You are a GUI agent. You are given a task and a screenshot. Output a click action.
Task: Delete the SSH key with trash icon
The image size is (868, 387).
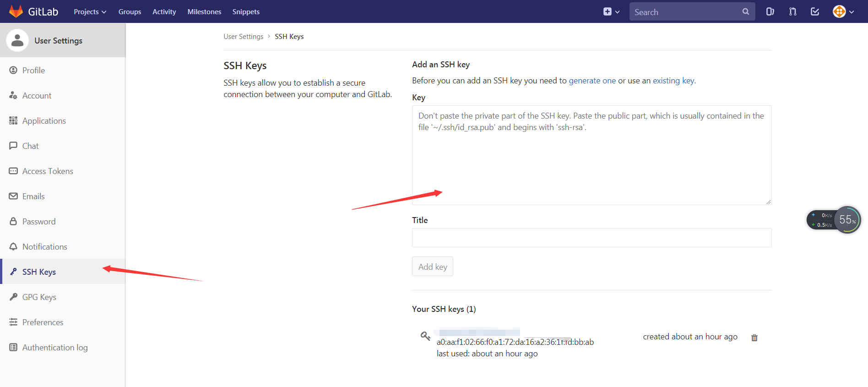(x=754, y=338)
